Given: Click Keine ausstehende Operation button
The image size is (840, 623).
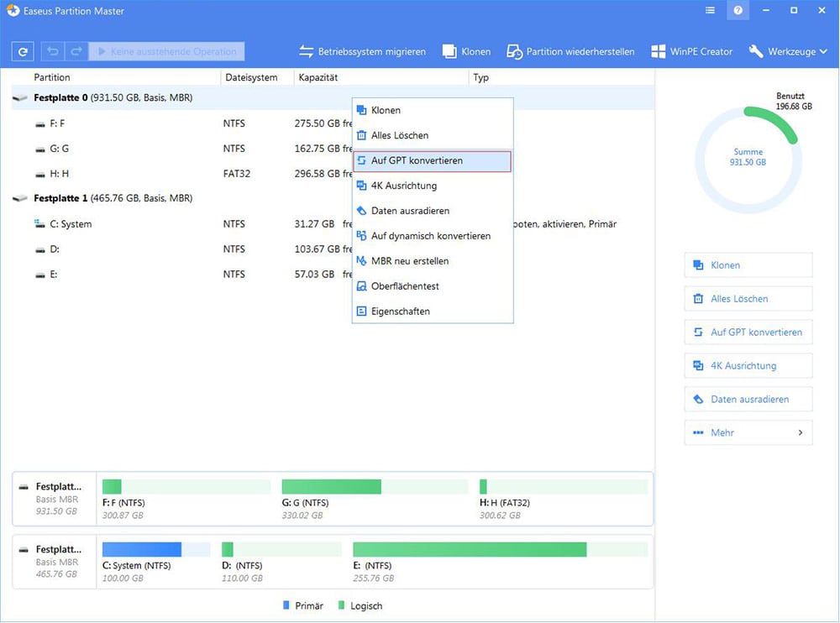Looking at the screenshot, I should [166, 51].
